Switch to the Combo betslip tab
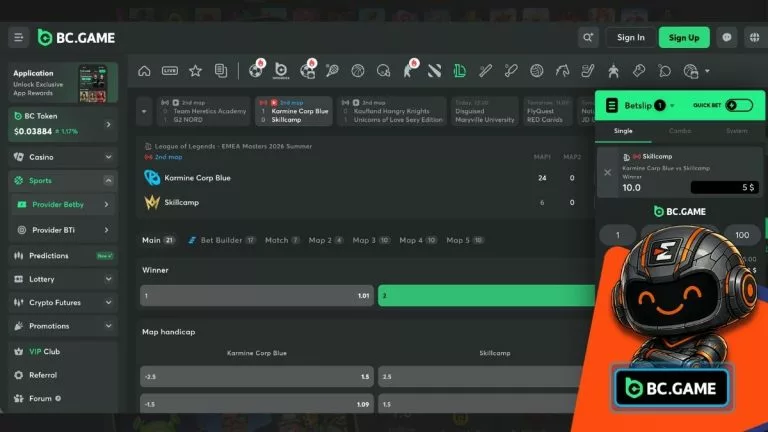The width and height of the screenshot is (768, 432). (x=680, y=131)
